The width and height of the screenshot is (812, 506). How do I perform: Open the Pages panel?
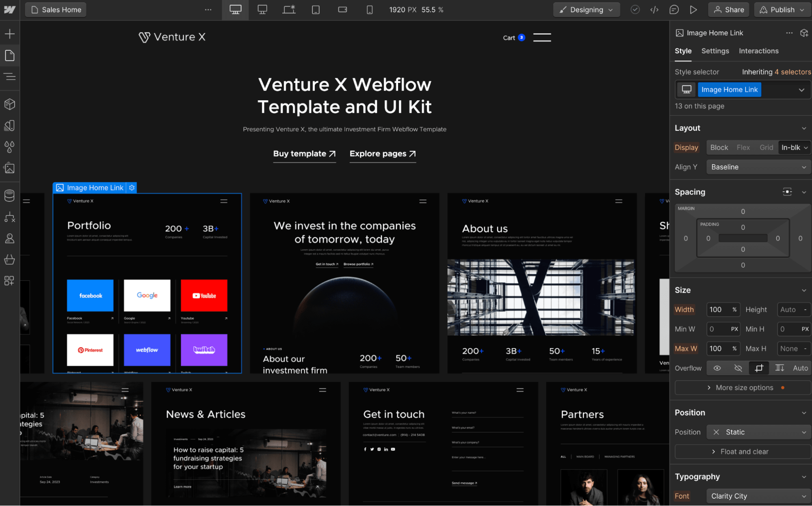pyautogui.click(x=10, y=55)
